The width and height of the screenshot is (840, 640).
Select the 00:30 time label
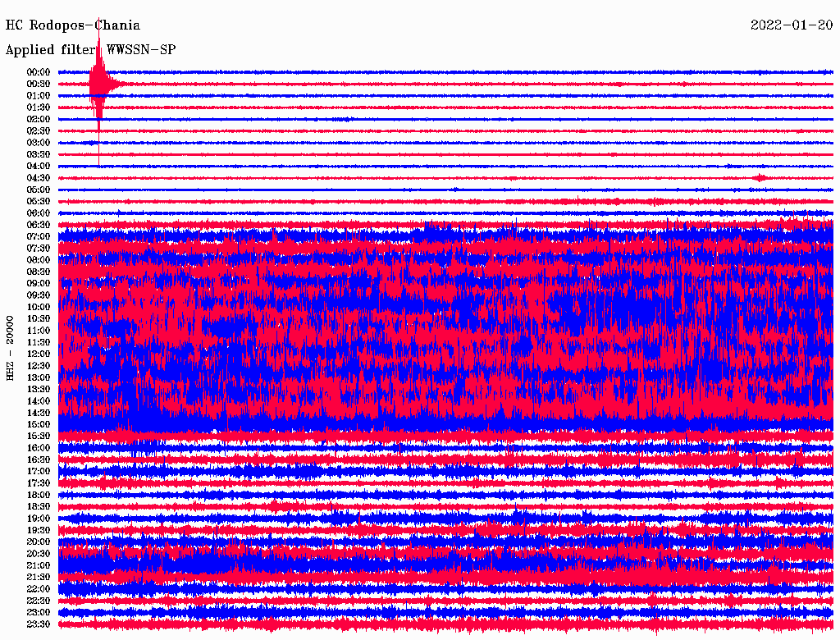pos(39,84)
